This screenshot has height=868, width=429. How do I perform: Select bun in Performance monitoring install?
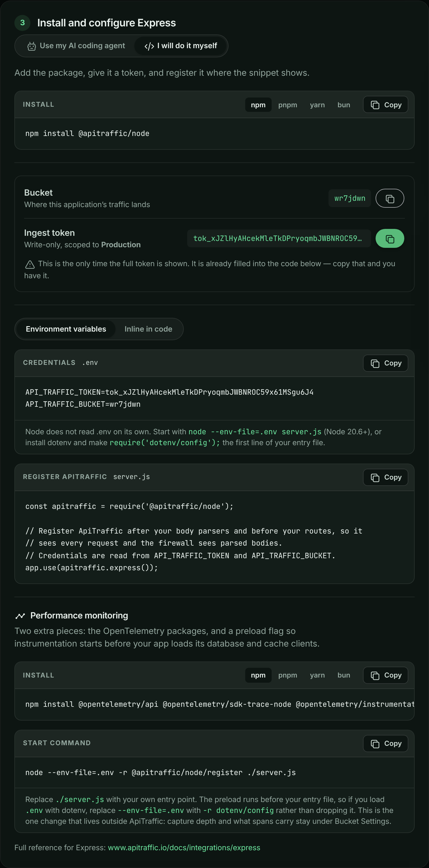[x=344, y=675]
